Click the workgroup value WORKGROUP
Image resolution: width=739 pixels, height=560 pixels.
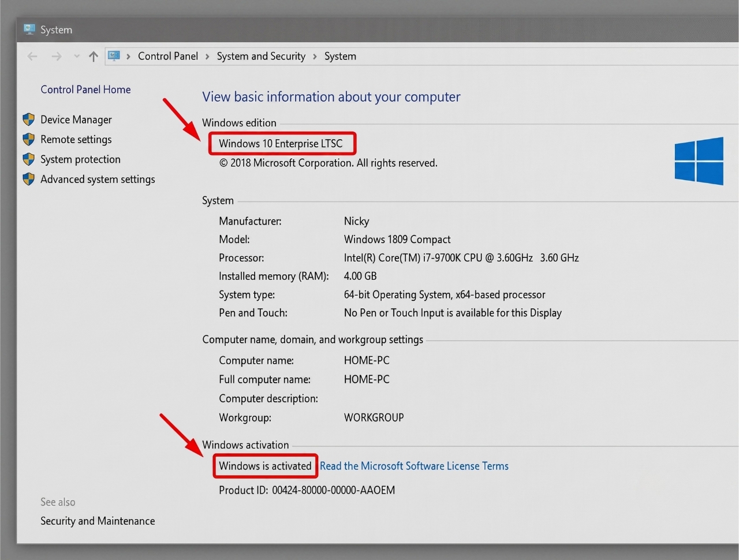374,417
